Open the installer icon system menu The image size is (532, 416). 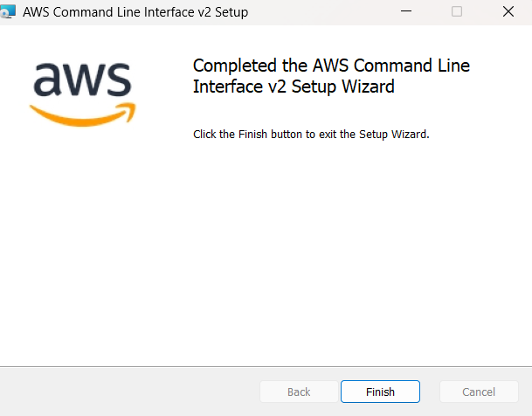(8, 12)
